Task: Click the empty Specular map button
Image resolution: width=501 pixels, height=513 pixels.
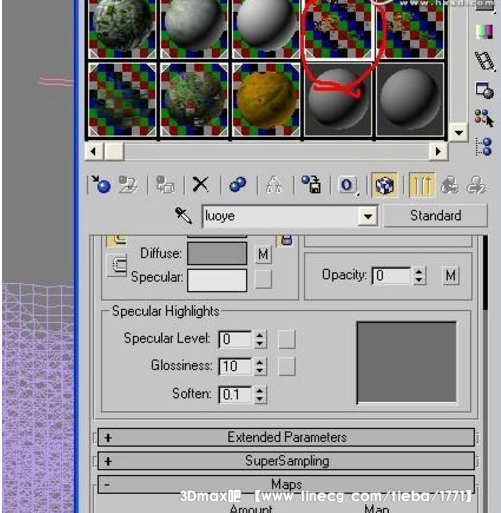Action: coord(263,279)
